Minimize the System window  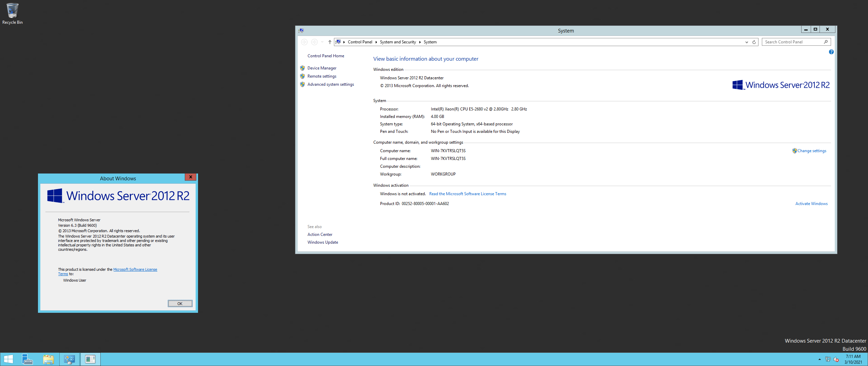coord(806,29)
